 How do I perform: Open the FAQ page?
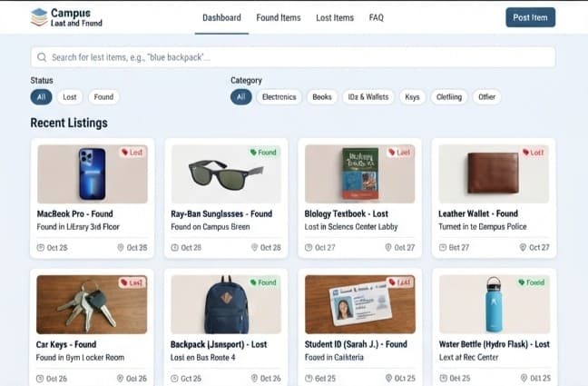(x=377, y=17)
